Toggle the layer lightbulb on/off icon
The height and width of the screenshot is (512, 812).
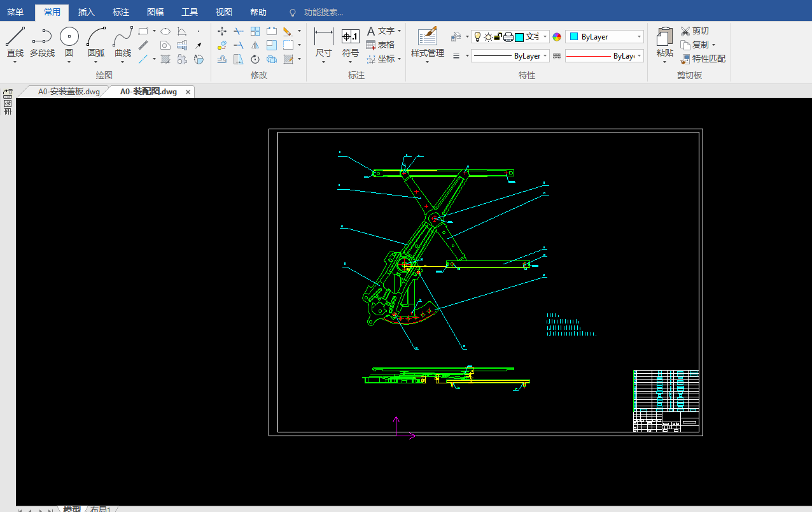pyautogui.click(x=478, y=37)
